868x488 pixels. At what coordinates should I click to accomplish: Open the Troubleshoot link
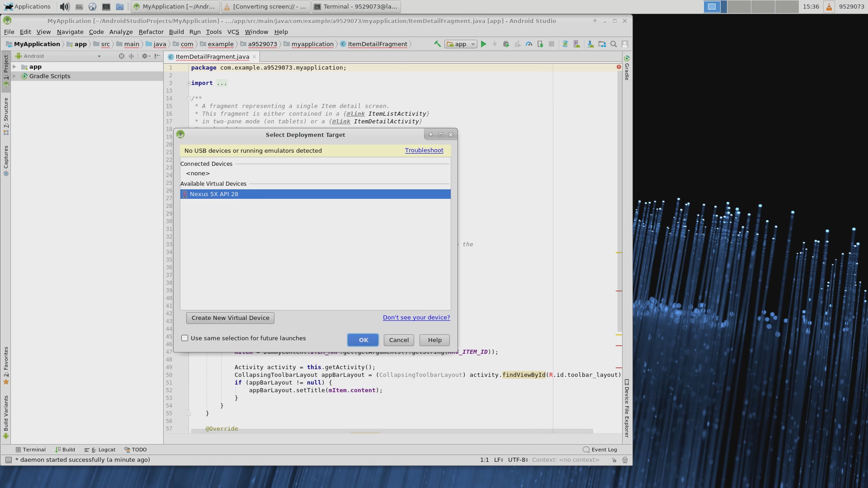click(424, 150)
